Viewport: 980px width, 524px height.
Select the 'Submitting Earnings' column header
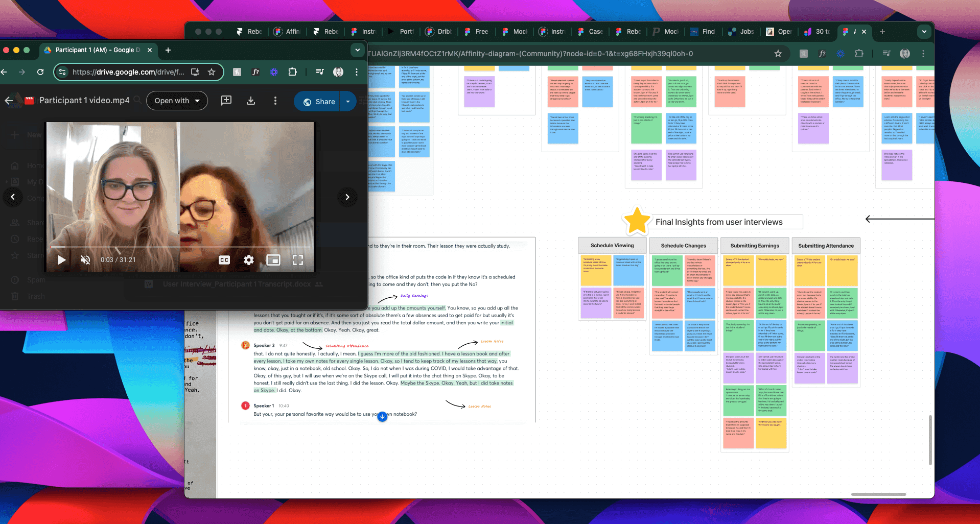(755, 246)
